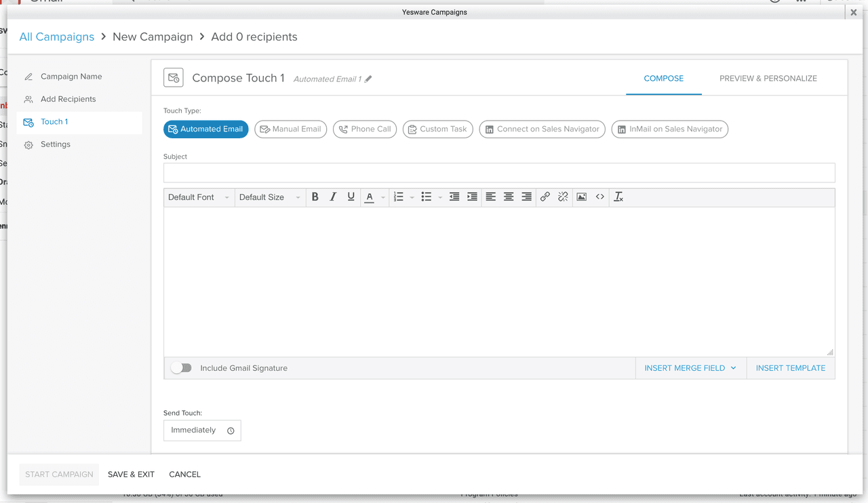The width and height of the screenshot is (868, 503).
Task: Click the editor resize handle corner
Action: [830, 353]
